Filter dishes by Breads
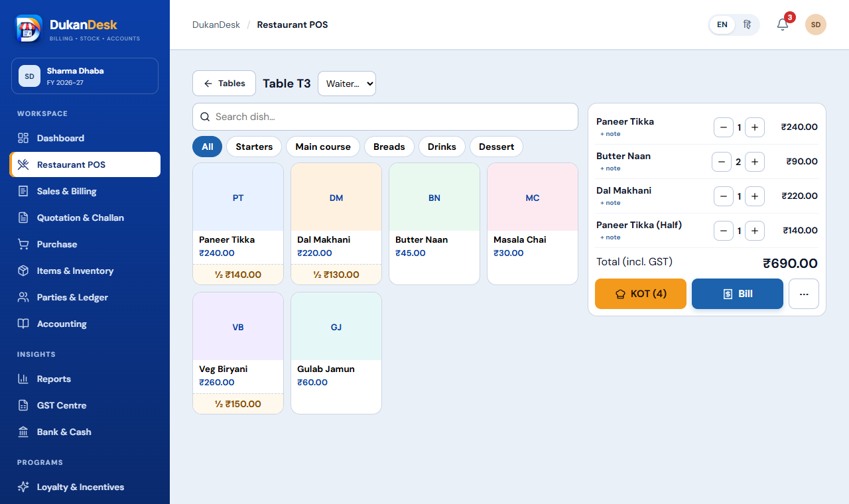This screenshot has width=849, height=504. click(389, 147)
